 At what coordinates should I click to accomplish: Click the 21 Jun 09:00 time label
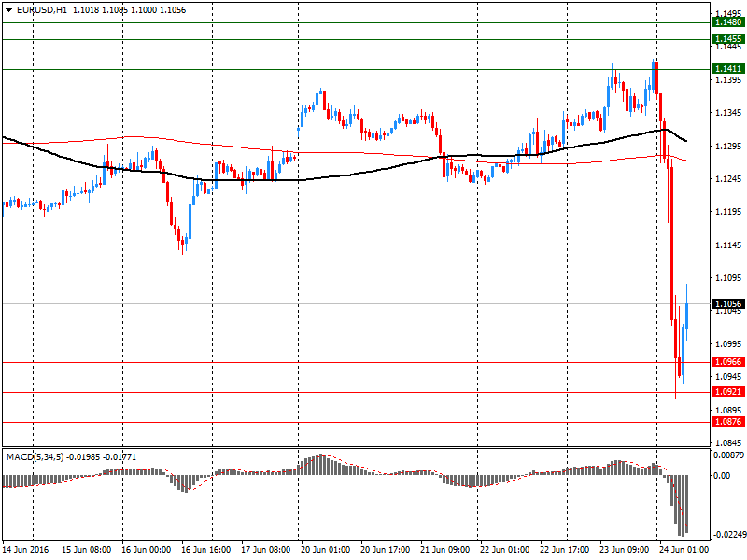[445, 549]
